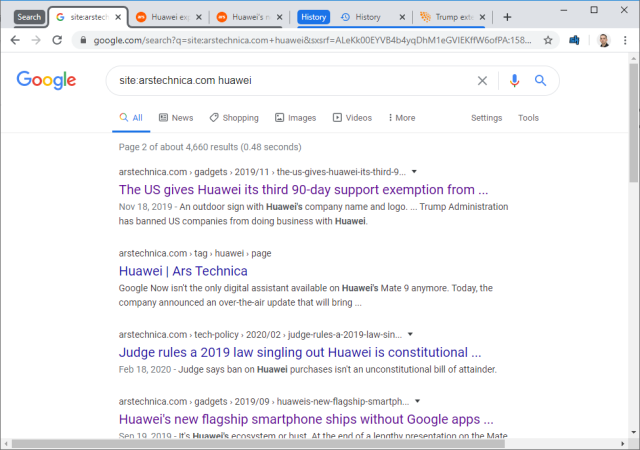Go to the Google homepage logo
The image size is (640, 450).
[x=46, y=80]
